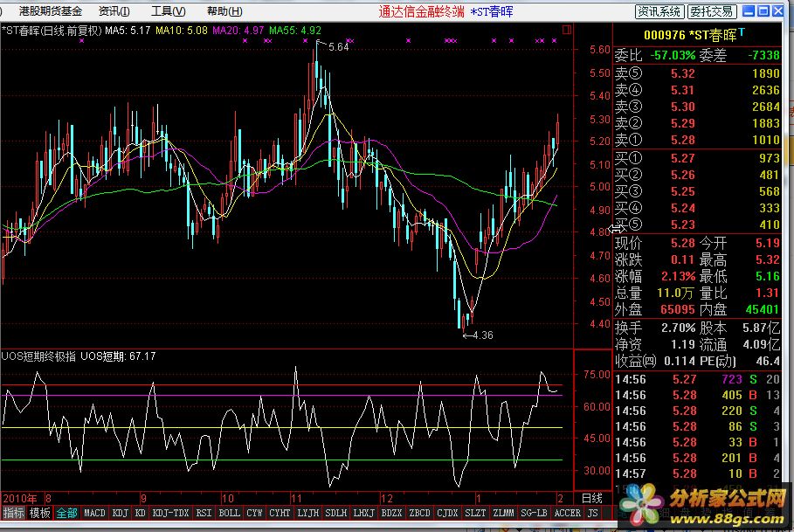Click the small red box icon atop chart

click(x=567, y=30)
